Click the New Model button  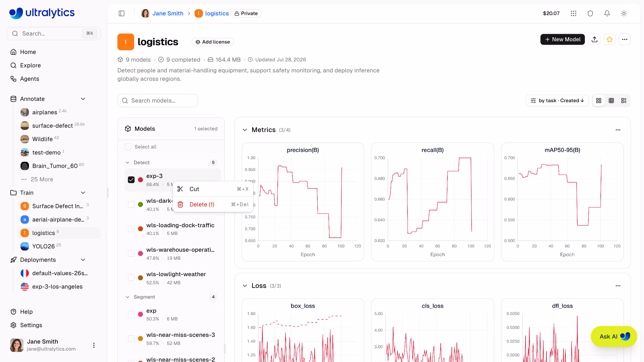[x=562, y=40]
